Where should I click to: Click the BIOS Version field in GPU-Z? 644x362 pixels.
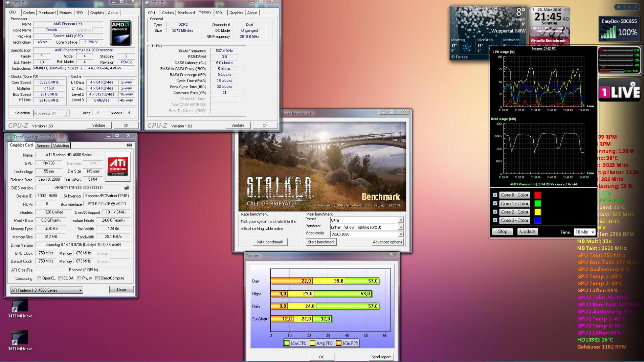79,188
